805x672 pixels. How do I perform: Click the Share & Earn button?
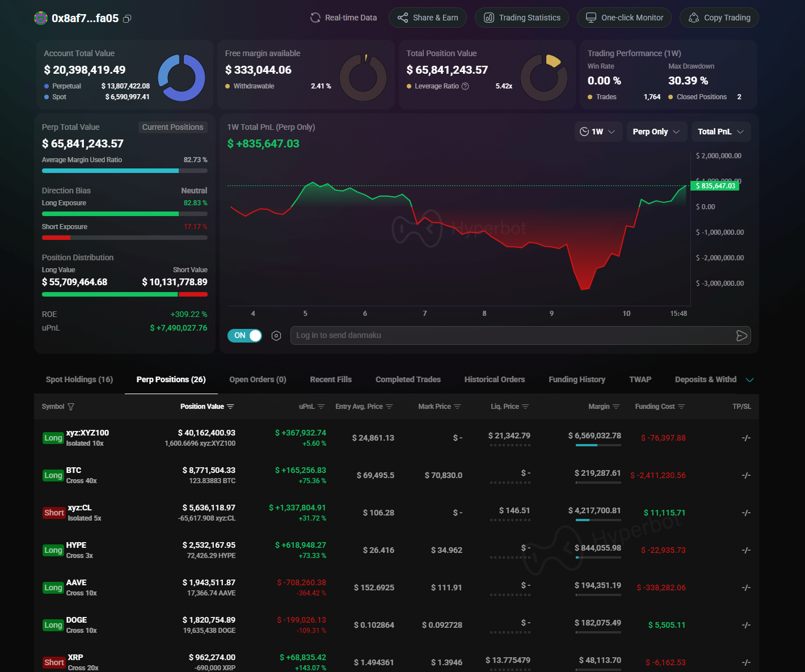427,18
